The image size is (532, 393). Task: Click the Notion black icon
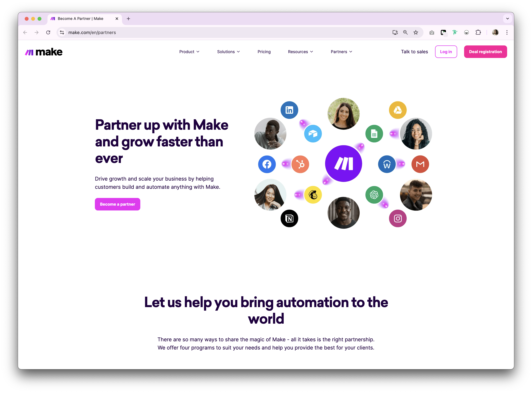coord(289,218)
